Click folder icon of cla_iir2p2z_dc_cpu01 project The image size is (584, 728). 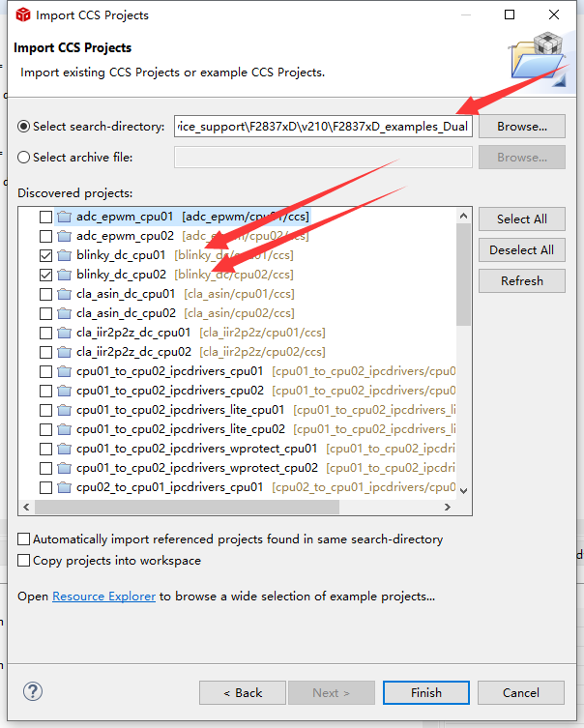click(x=64, y=333)
